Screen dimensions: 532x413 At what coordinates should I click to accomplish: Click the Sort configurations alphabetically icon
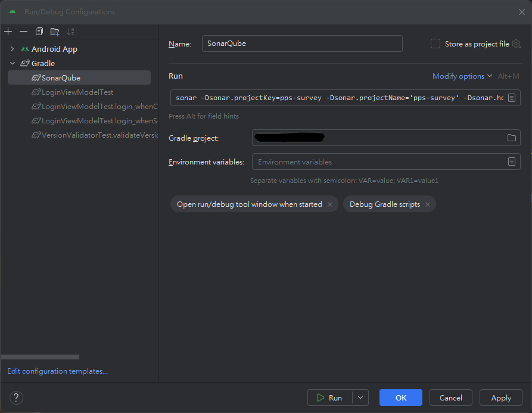[71, 32]
